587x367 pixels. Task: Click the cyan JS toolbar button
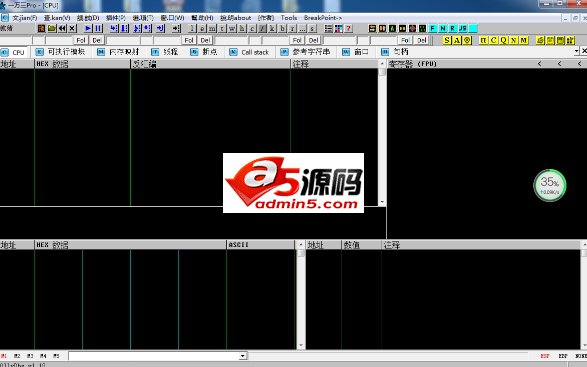point(463,28)
